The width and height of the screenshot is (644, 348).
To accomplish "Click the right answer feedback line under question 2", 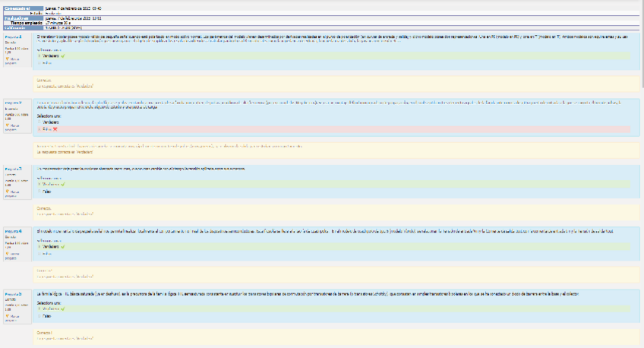I will point(65,152).
